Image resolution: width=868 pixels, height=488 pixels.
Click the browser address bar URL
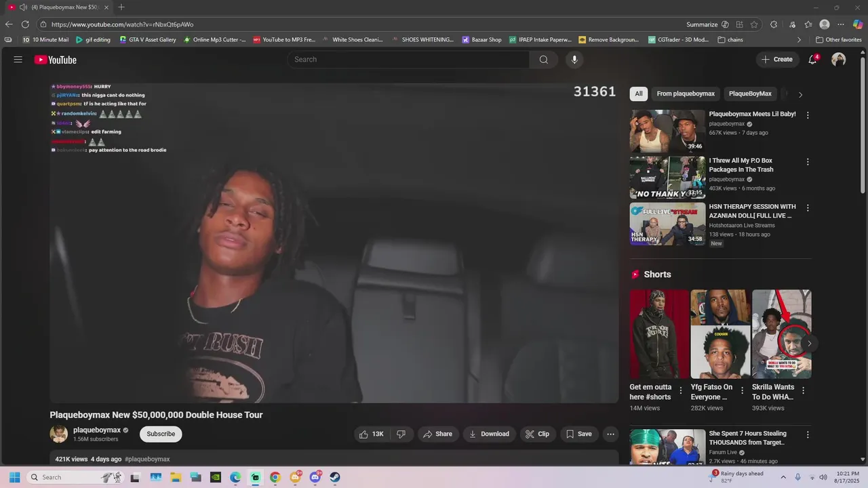pyautogui.click(x=122, y=24)
